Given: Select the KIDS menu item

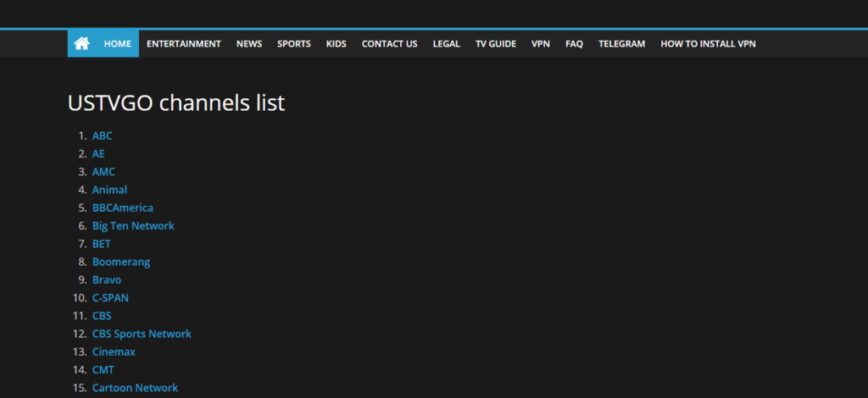Looking at the screenshot, I should tap(336, 44).
